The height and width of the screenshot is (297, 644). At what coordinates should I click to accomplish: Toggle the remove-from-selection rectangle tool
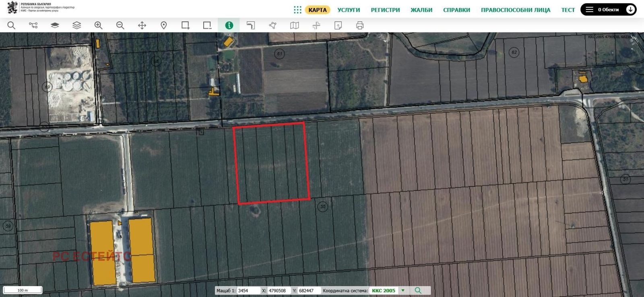tap(207, 25)
